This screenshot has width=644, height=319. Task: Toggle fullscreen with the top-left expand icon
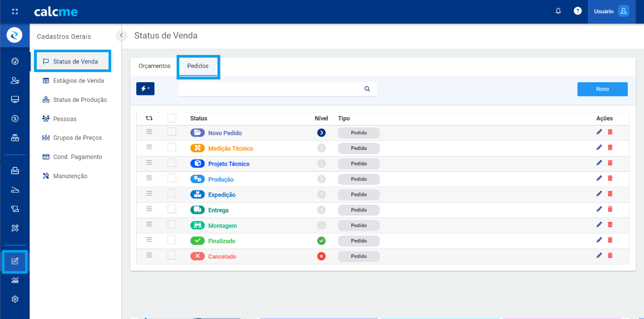point(15,11)
